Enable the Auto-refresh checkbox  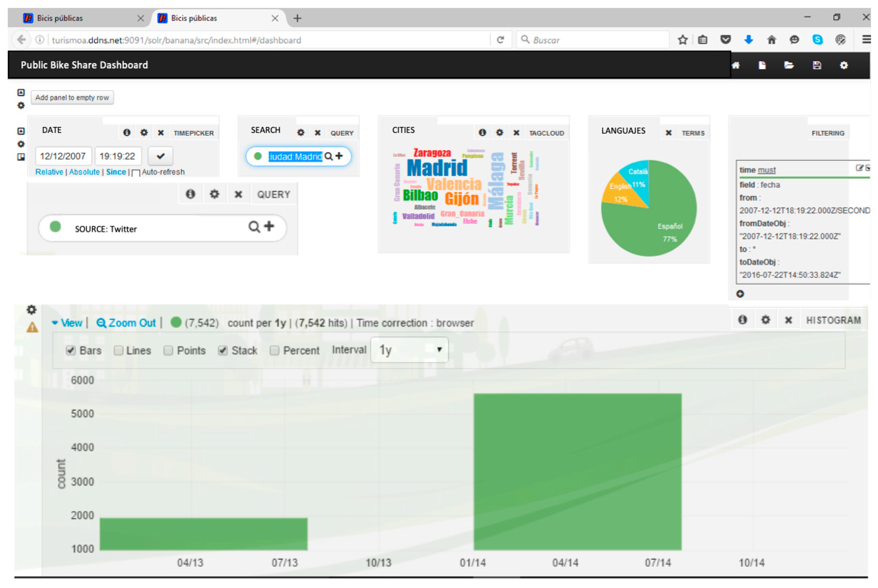(x=136, y=173)
